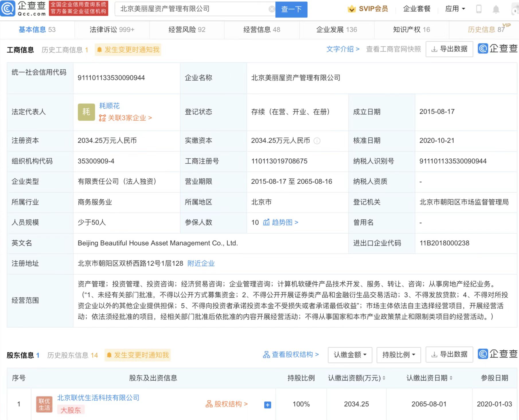Click the 耗 avatar thumbnail
519x420 pixels.
pyautogui.click(x=86, y=112)
